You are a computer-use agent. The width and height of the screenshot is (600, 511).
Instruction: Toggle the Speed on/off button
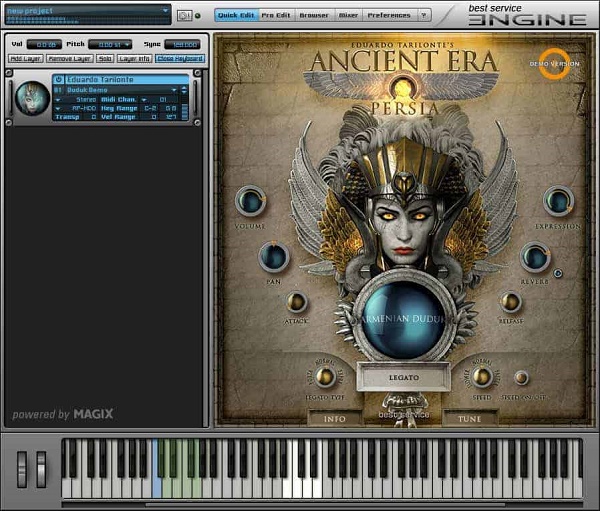point(521,378)
